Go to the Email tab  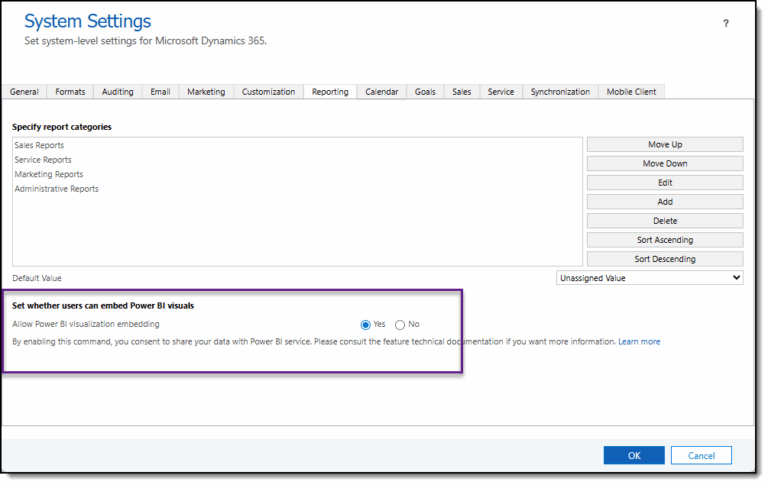click(x=160, y=92)
